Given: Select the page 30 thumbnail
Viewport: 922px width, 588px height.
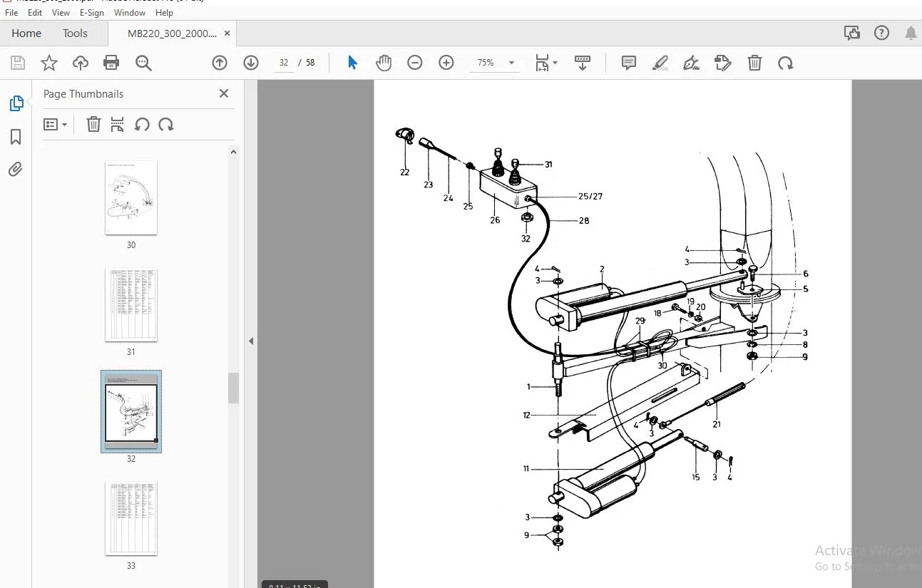Looking at the screenshot, I should [x=131, y=198].
